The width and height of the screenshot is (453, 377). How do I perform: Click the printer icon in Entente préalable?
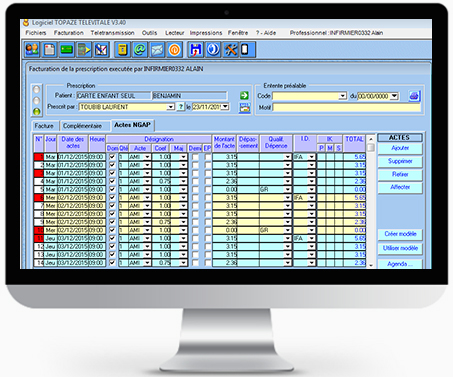click(414, 96)
